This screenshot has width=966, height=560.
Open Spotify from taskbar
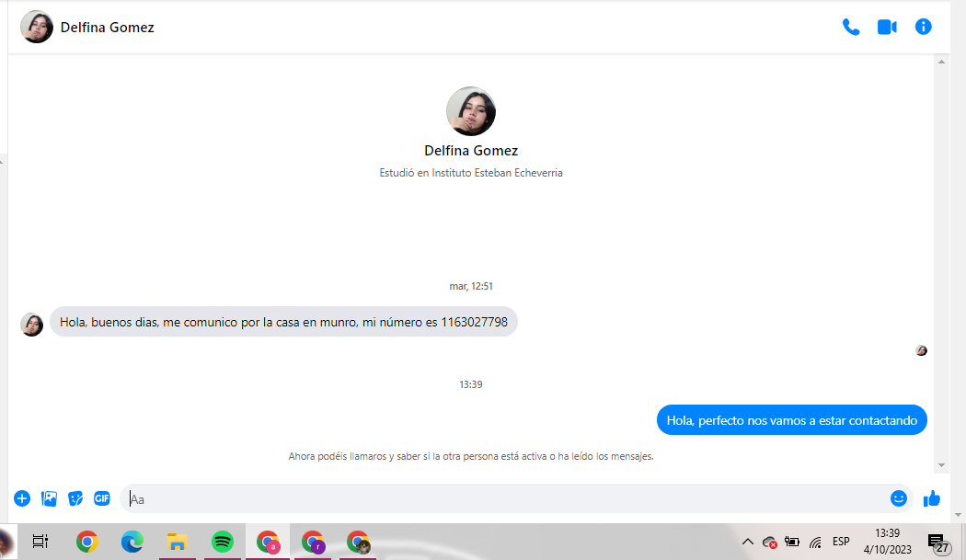coord(223,542)
